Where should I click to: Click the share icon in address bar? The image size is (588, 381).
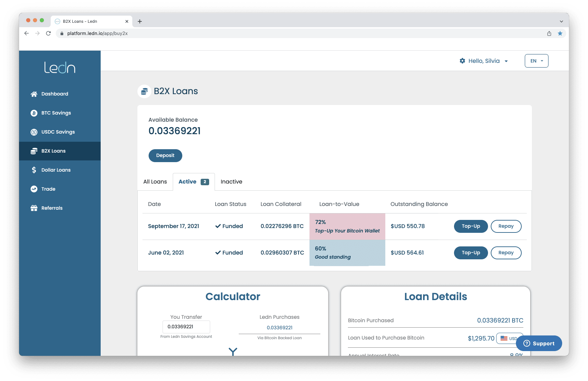click(549, 33)
